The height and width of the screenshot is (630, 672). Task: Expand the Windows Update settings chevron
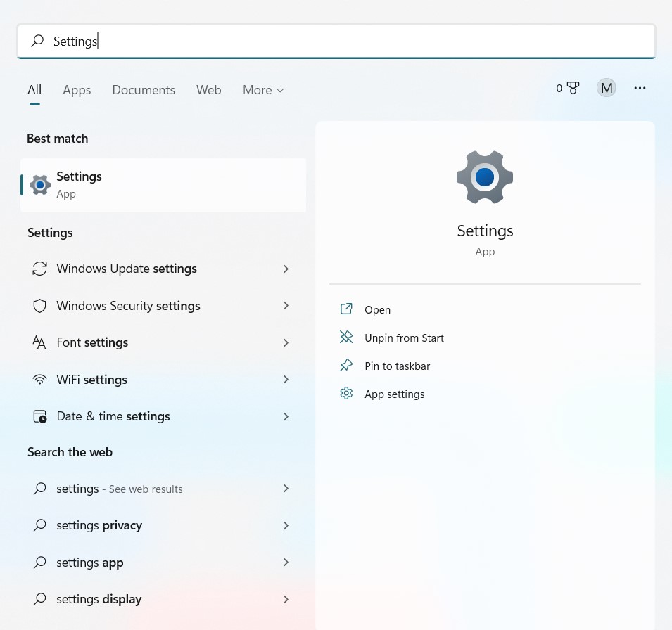point(286,269)
